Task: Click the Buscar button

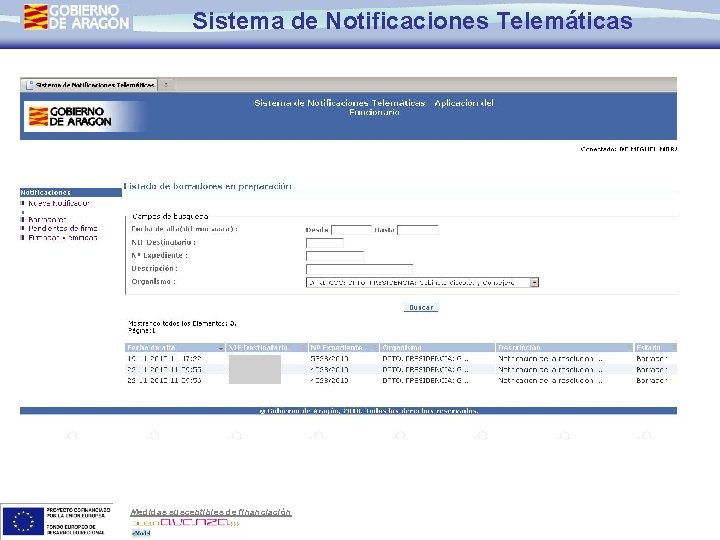Action: pos(421,307)
